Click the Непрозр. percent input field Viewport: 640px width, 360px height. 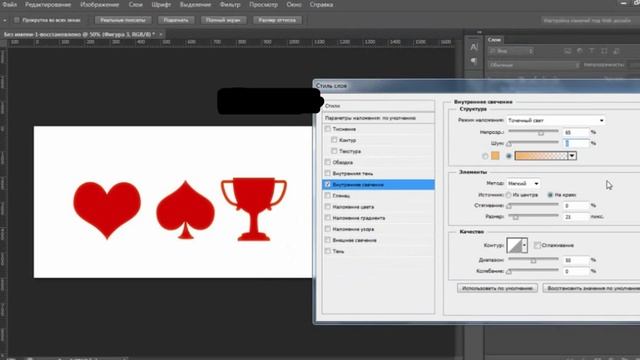pos(576,132)
